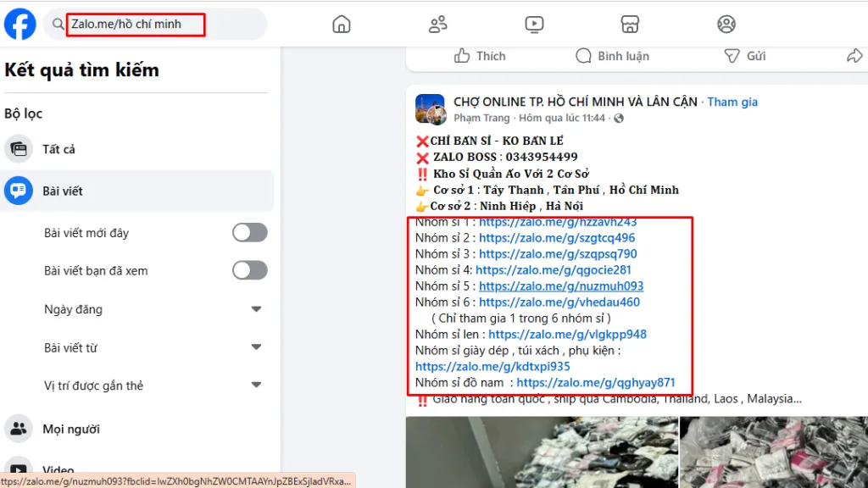The width and height of the screenshot is (868, 488).
Task: Open the Home feed icon
Action: tap(341, 25)
